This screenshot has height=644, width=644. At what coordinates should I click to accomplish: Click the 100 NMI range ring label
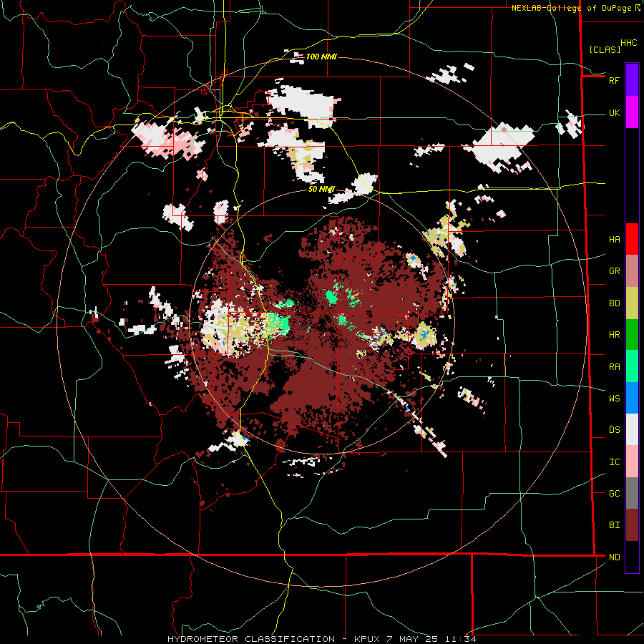coord(321,57)
